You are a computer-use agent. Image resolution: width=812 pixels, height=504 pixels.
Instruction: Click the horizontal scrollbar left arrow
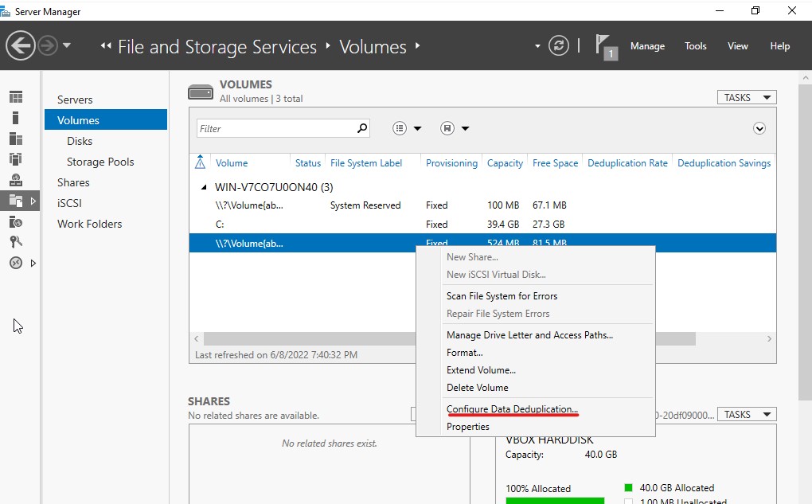point(197,338)
